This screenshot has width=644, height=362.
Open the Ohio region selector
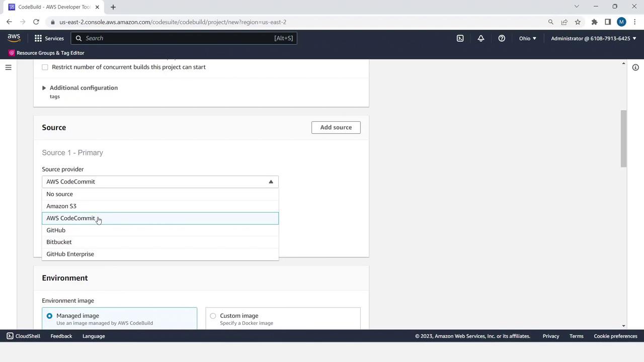point(527,38)
